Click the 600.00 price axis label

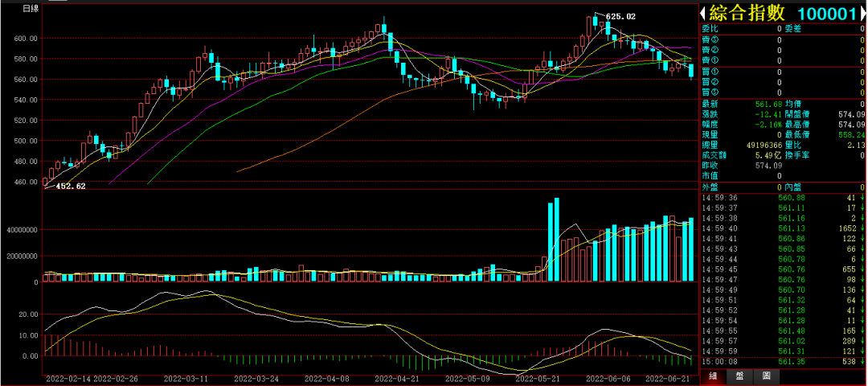click(x=26, y=39)
